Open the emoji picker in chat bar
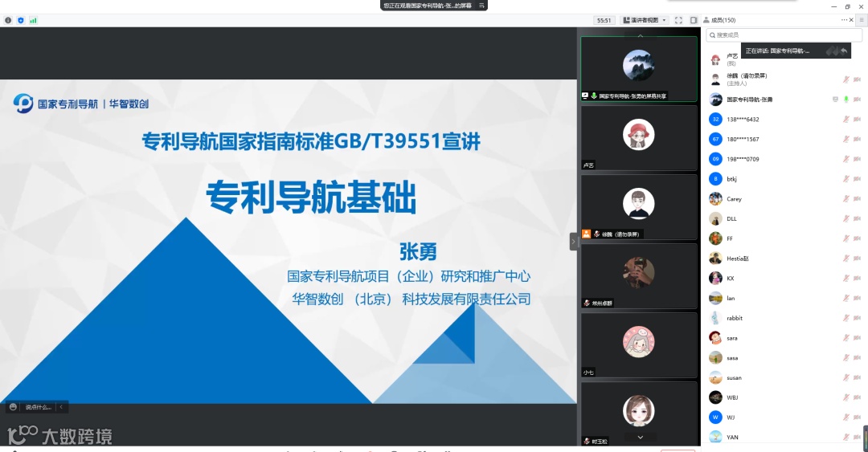The width and height of the screenshot is (868, 452). [14, 407]
